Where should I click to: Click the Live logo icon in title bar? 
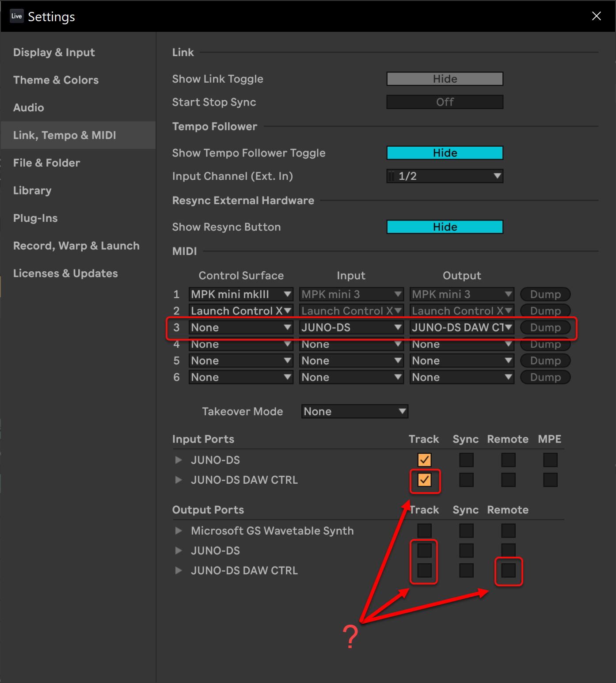click(17, 16)
